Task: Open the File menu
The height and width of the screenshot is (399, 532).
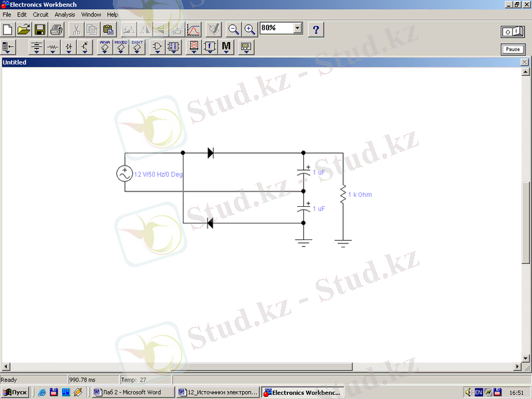Action: (7, 15)
